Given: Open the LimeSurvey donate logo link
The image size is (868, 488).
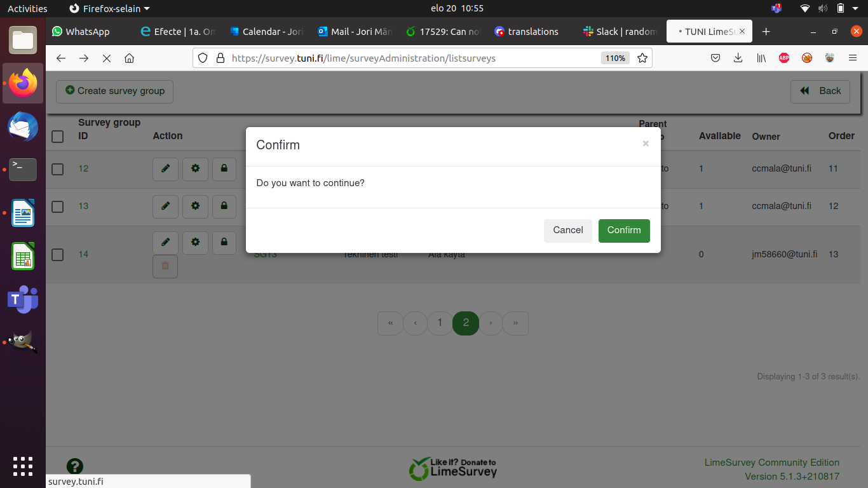Looking at the screenshot, I should coord(453,469).
